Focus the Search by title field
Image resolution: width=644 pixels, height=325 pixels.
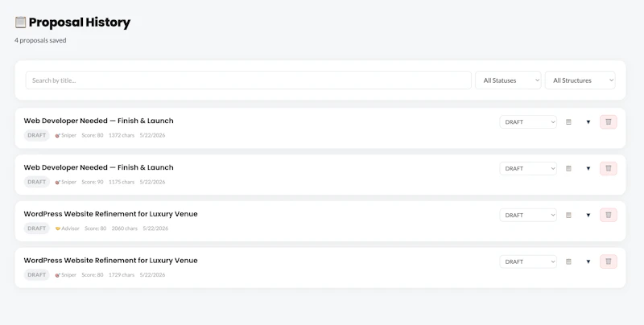(249, 80)
